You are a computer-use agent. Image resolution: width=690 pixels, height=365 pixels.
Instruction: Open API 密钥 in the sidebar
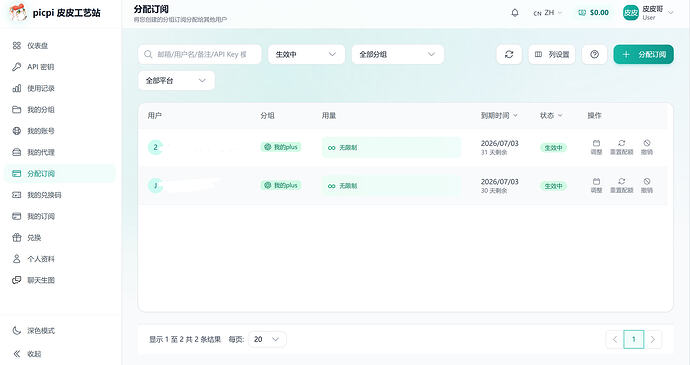click(x=60, y=67)
